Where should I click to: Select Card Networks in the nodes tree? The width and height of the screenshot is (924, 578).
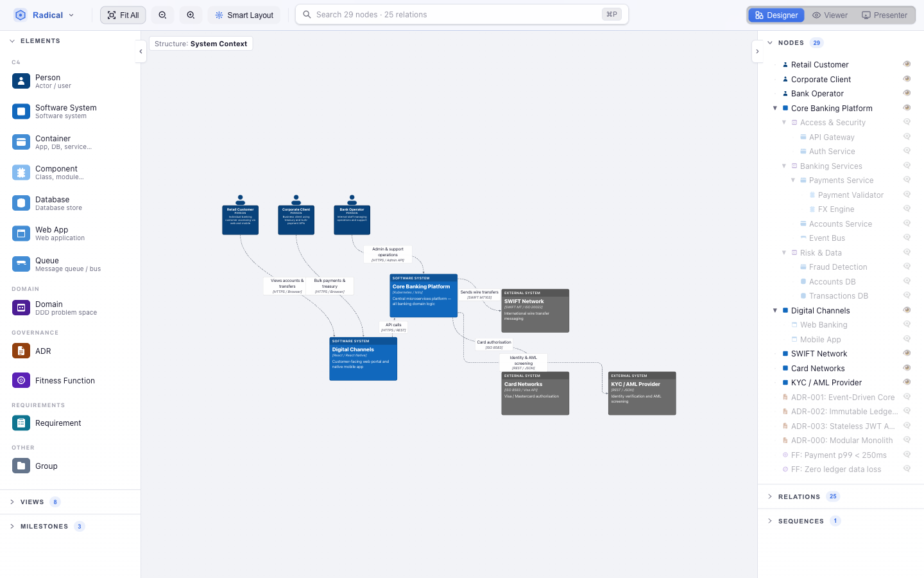click(x=817, y=369)
